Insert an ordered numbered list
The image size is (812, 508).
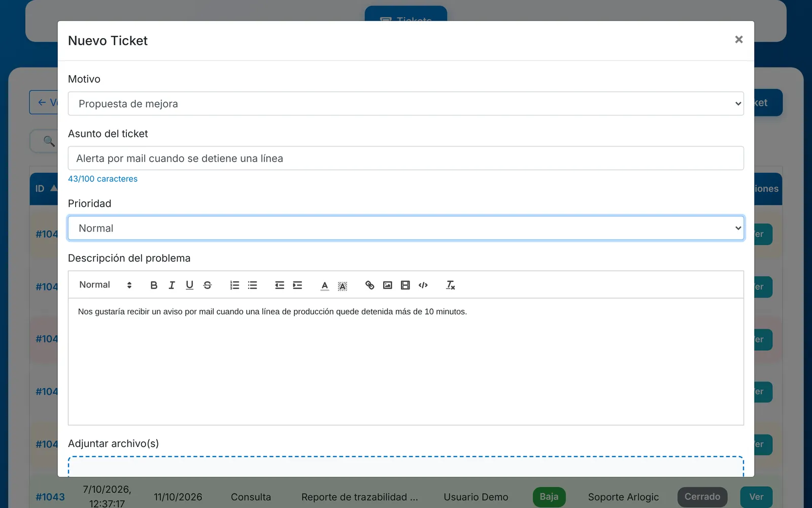(234, 285)
